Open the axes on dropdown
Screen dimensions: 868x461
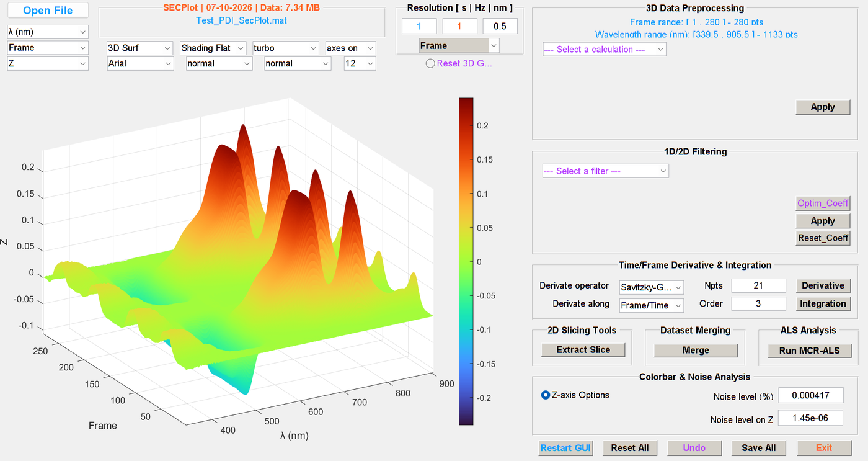351,48
